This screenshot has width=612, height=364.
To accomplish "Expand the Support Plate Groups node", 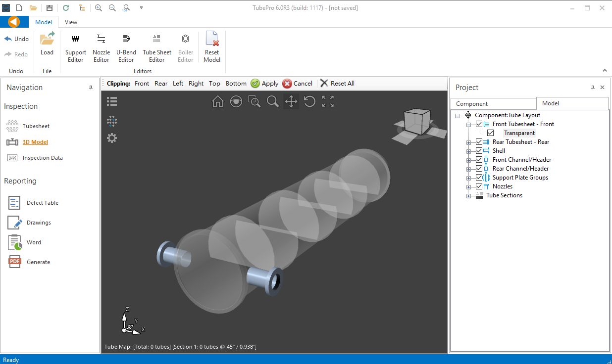I will click(468, 178).
